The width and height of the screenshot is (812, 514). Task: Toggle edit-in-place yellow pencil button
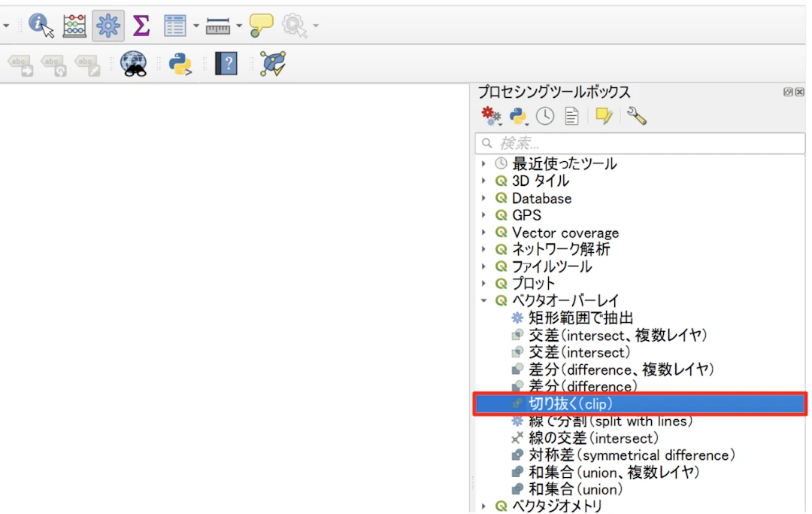click(x=604, y=116)
